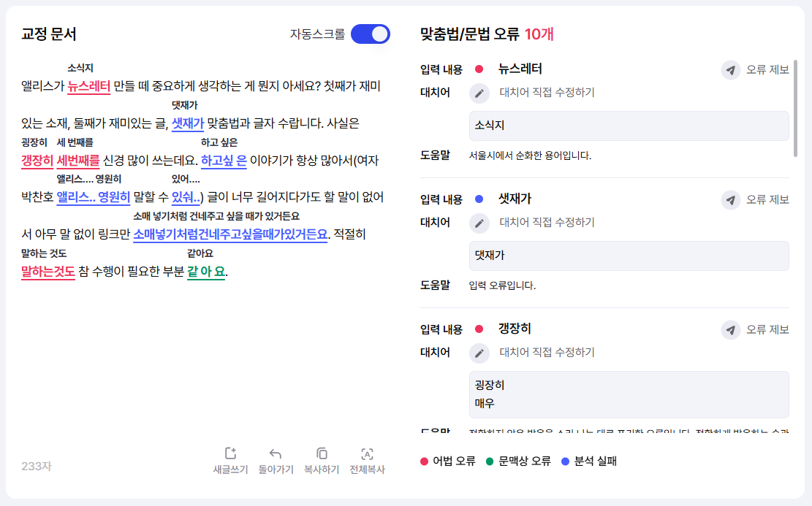Turn off the 자동스크롤 toggle switch
The width and height of the screenshot is (812, 506).
[x=371, y=34]
